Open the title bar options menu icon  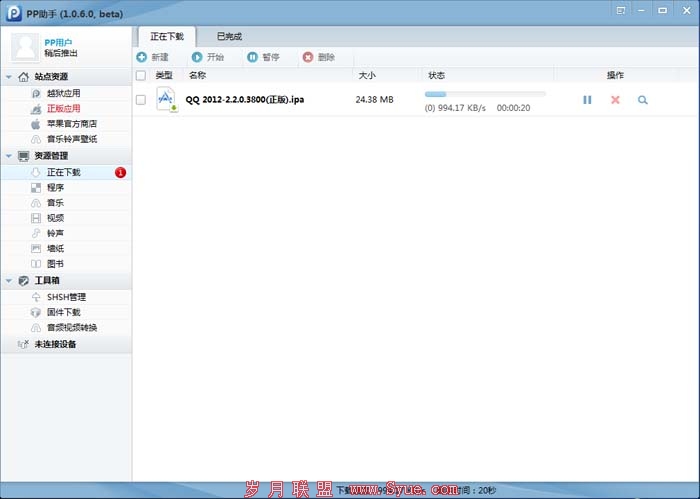(x=621, y=10)
